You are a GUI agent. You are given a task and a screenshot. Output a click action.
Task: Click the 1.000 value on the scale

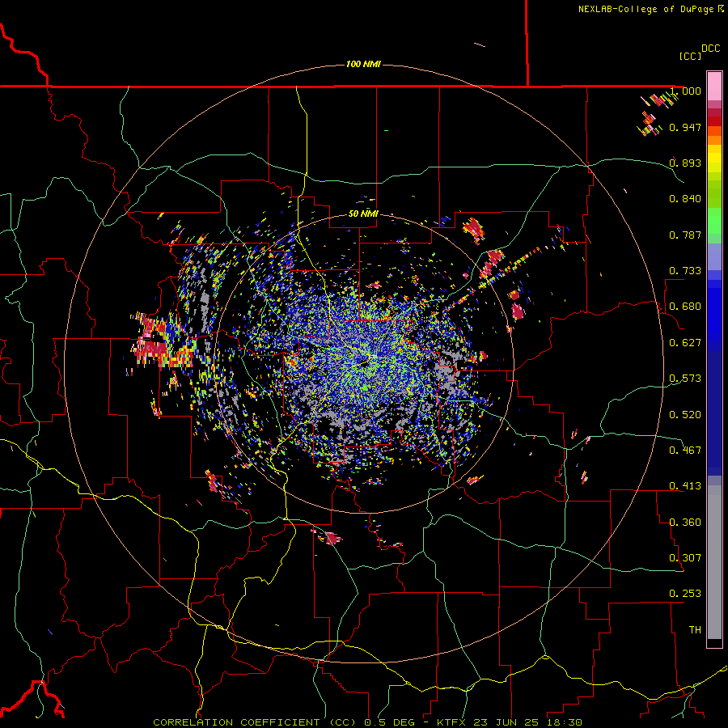pyautogui.click(x=685, y=91)
